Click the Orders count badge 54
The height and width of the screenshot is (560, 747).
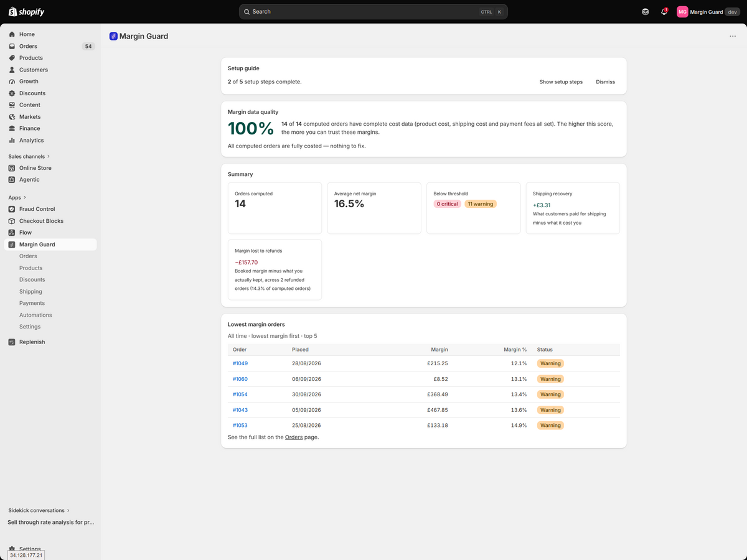[x=88, y=46]
